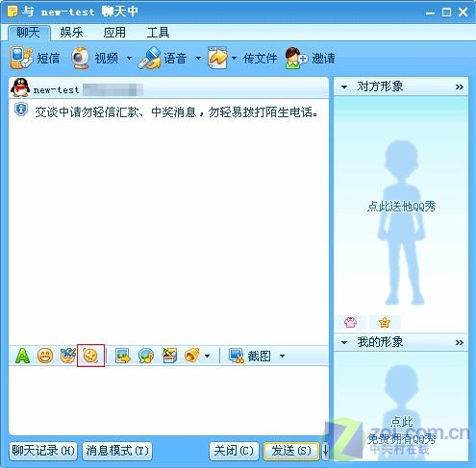Collapse the 我的形象 panel
Viewport: 476px width, 468px height.
pyautogui.click(x=344, y=342)
